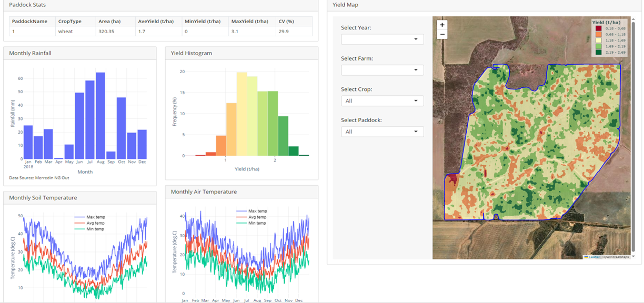Toggle Avg temp series in Soil Temperature legend
This screenshot has width=644, height=303.
[x=95, y=223]
